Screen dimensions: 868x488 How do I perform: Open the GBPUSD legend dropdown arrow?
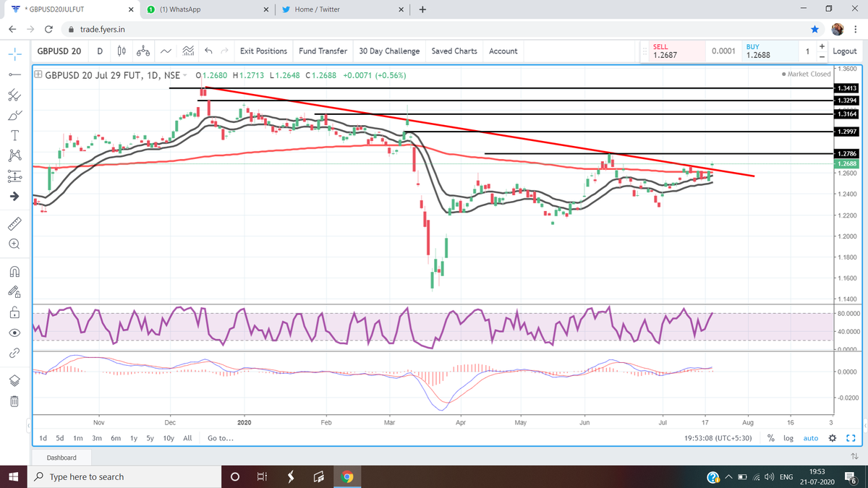click(x=184, y=75)
